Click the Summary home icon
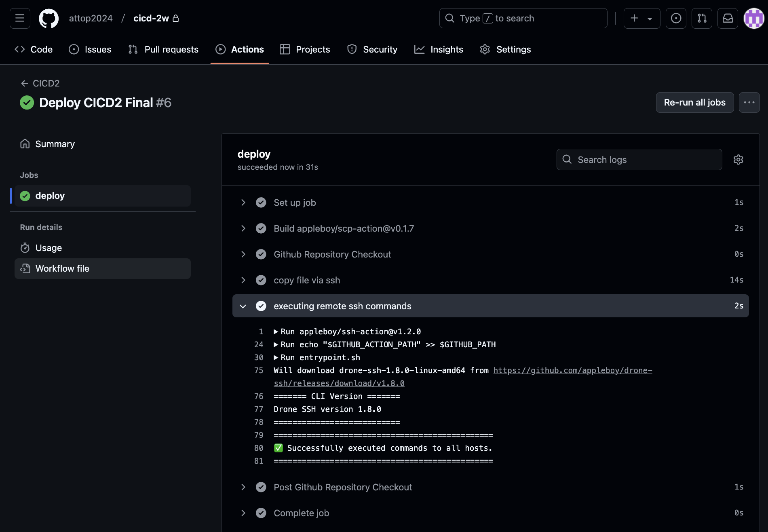 [25, 144]
